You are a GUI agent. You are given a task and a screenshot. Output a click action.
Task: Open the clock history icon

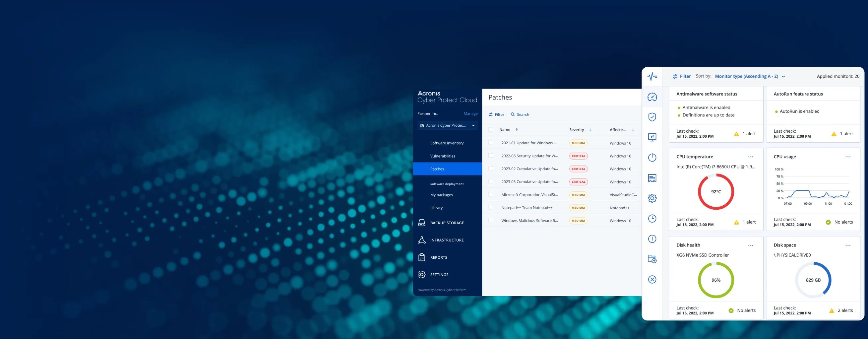click(x=652, y=218)
